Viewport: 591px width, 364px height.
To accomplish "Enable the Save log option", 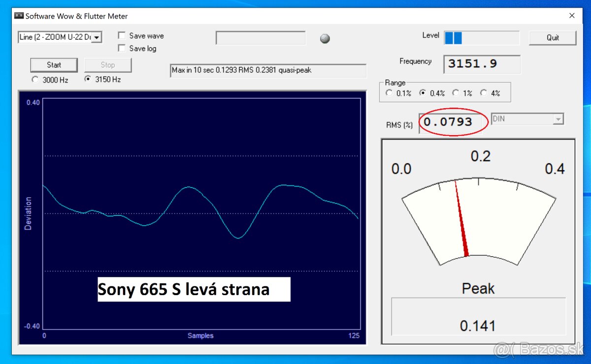I will pos(121,48).
